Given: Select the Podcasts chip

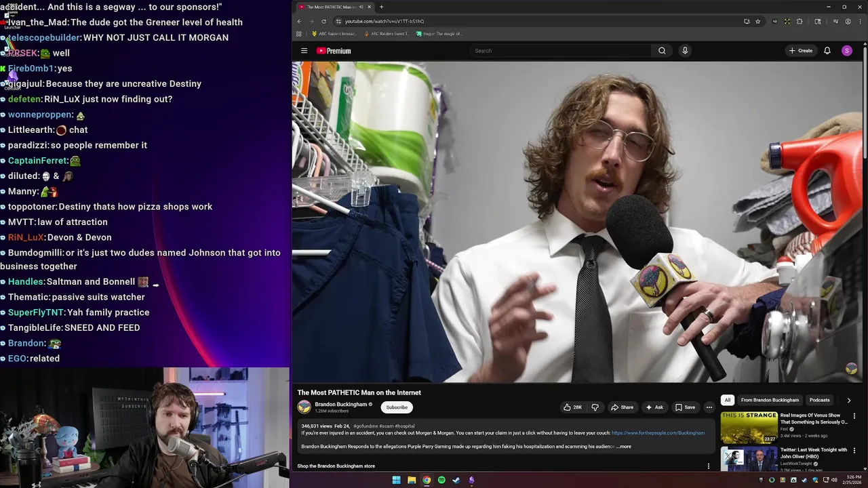Looking at the screenshot, I should [819, 400].
